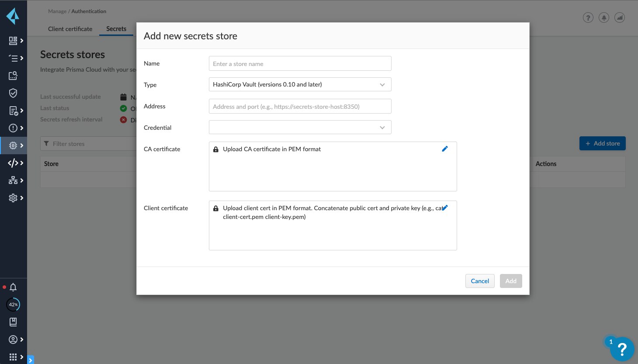Click the alerts bell in sidebar
638x364 pixels.
[x=13, y=287]
